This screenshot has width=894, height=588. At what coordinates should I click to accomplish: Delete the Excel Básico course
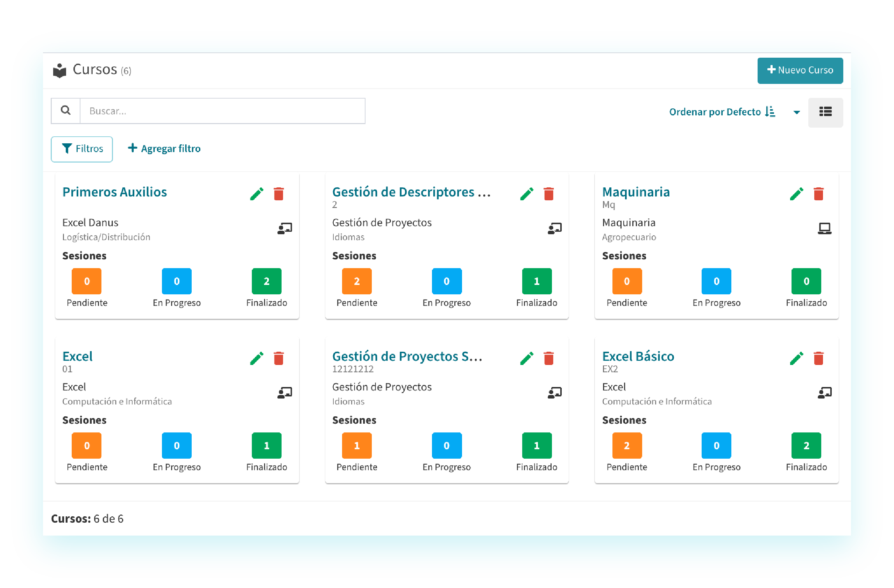click(x=818, y=358)
